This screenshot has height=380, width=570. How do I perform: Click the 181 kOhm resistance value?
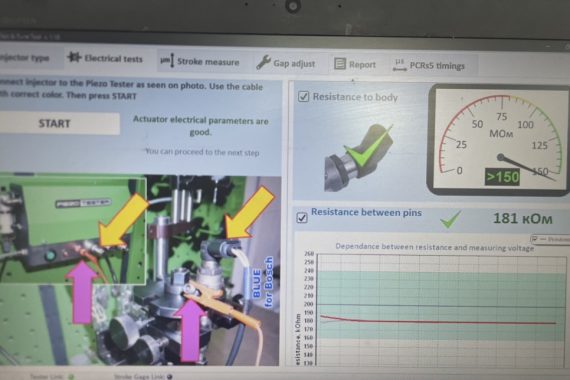523,219
